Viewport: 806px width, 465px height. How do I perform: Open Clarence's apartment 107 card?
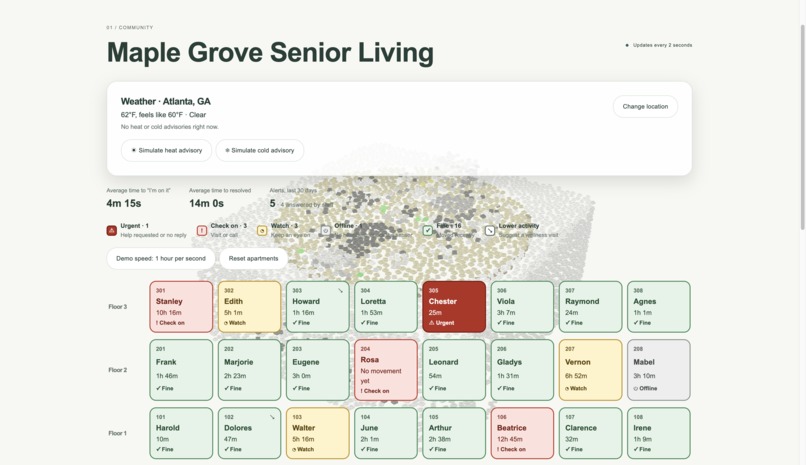click(x=591, y=433)
